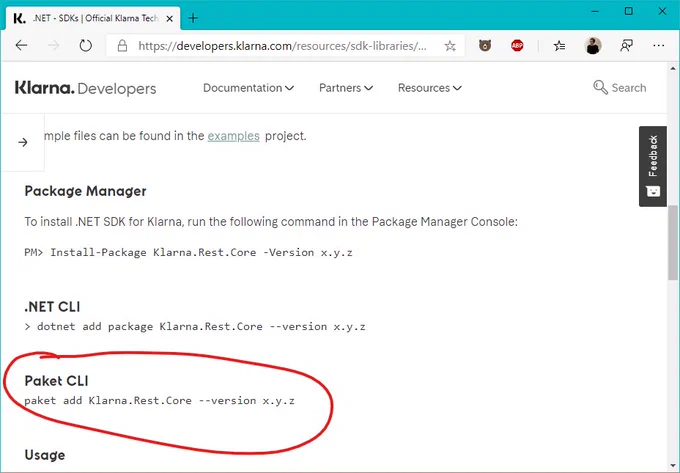Image resolution: width=680 pixels, height=473 pixels.
Task: Open the Adblock Plus extension
Action: 517,45
